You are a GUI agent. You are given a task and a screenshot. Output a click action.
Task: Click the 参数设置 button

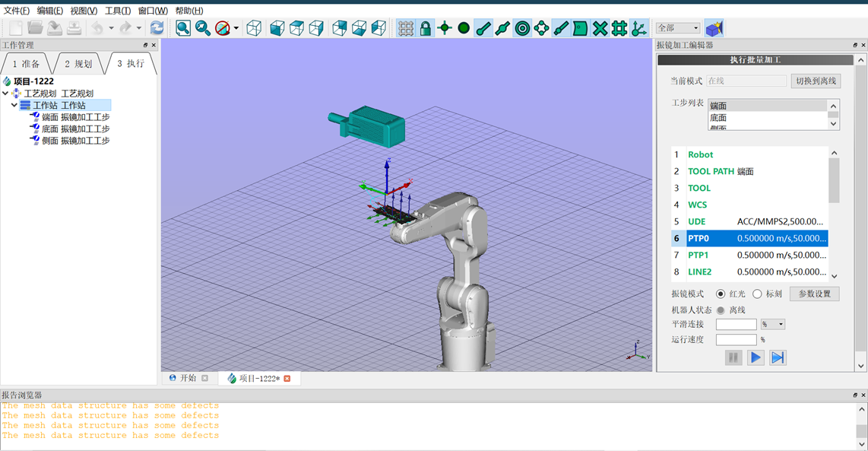[814, 294]
